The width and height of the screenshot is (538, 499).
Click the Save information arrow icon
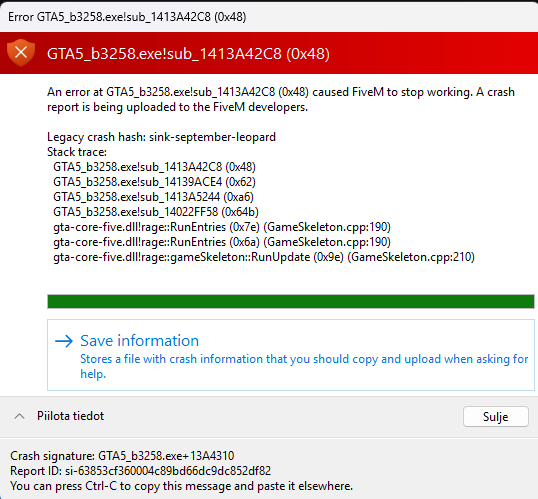click(x=64, y=341)
